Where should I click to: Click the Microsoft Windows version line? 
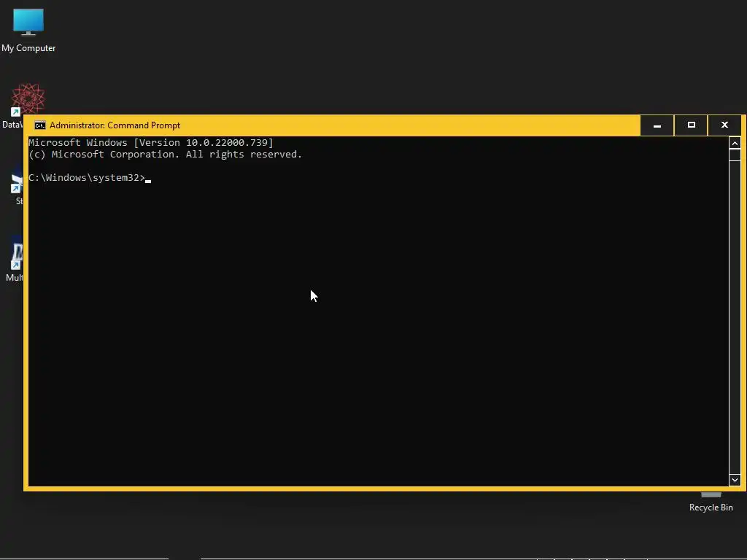[x=151, y=142]
